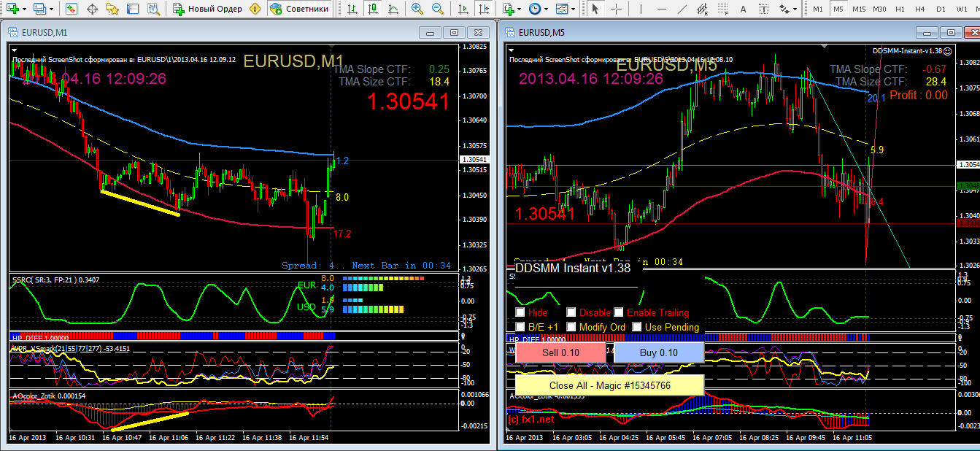This screenshot has width=980, height=451.
Task: Click the yellow trendline on M1 chart
Action: click(140, 202)
